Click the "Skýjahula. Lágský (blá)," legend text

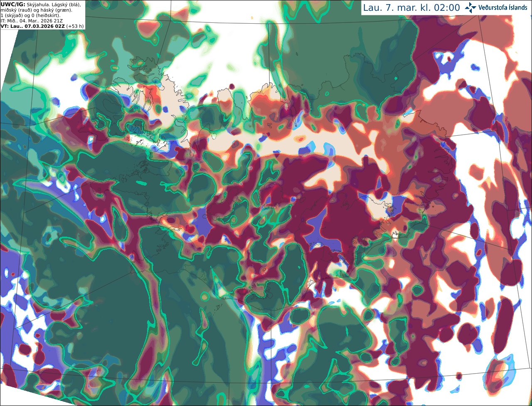(x=54, y=4)
